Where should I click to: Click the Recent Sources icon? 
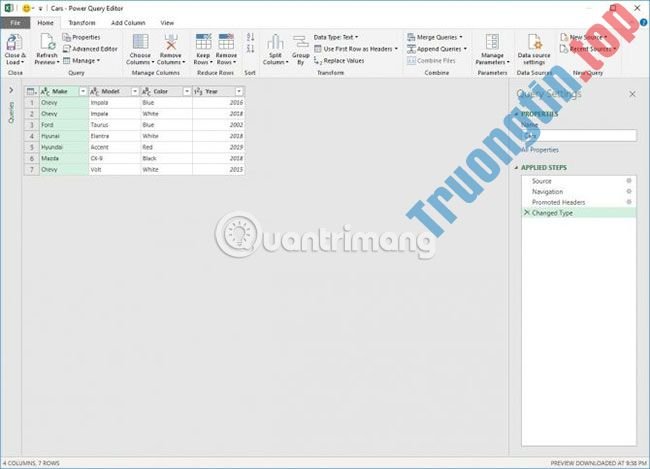click(564, 49)
